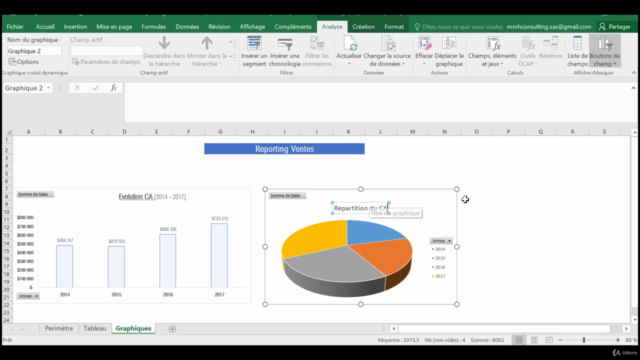This screenshot has height=360, width=640.
Task: Click Somme de Sales button on bar chart
Action: tap(35, 194)
